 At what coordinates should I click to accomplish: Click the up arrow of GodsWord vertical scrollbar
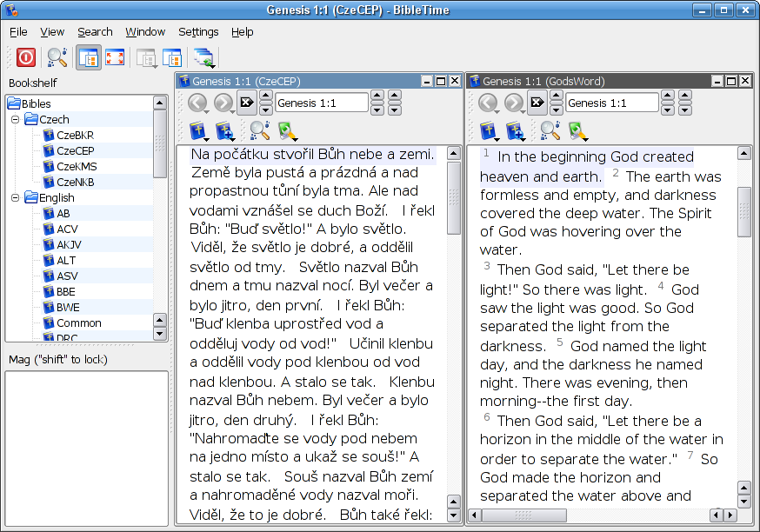(744, 154)
